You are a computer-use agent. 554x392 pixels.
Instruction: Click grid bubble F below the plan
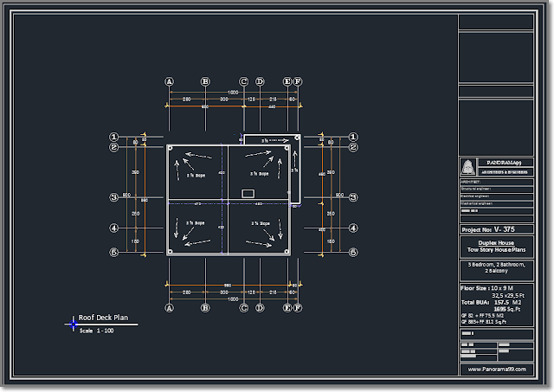coord(298,308)
